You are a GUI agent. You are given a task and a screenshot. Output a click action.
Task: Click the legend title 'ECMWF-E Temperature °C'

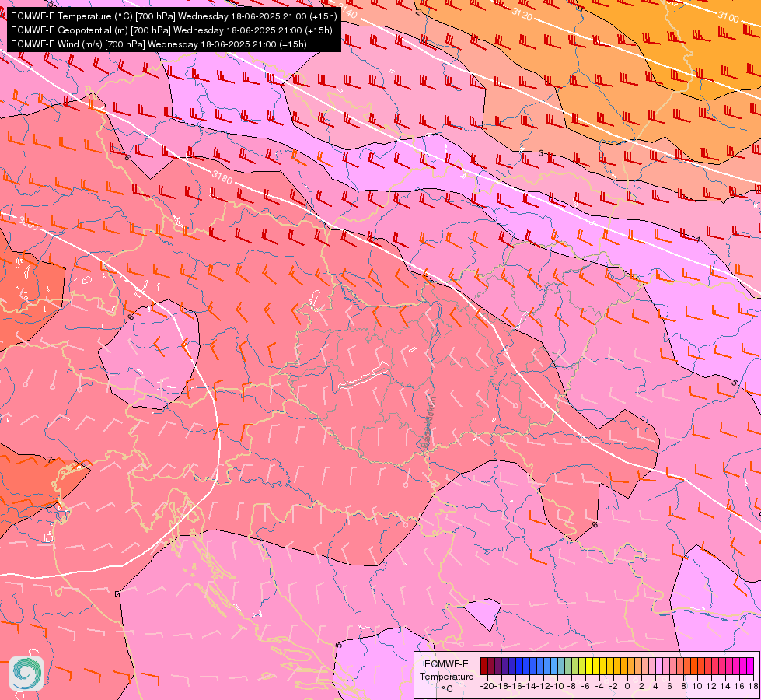[446, 676]
